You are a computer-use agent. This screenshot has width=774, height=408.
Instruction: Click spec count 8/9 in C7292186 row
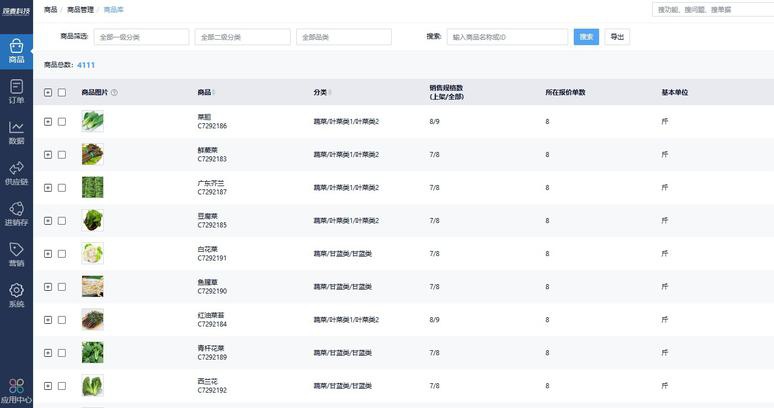point(434,121)
